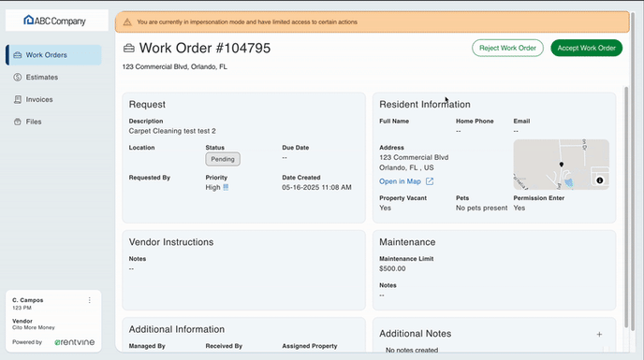
Task: Click the Estimates dollar icon
Action: pos(17,78)
